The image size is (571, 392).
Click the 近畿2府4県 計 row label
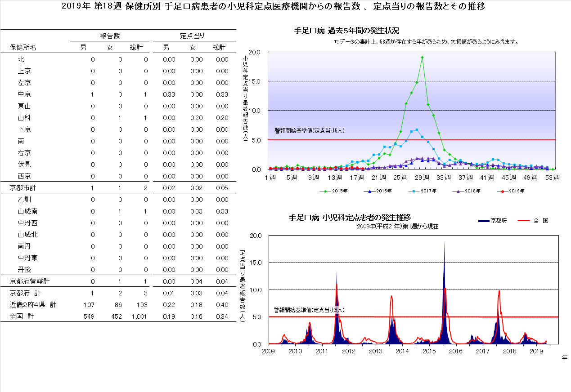pyautogui.click(x=33, y=305)
